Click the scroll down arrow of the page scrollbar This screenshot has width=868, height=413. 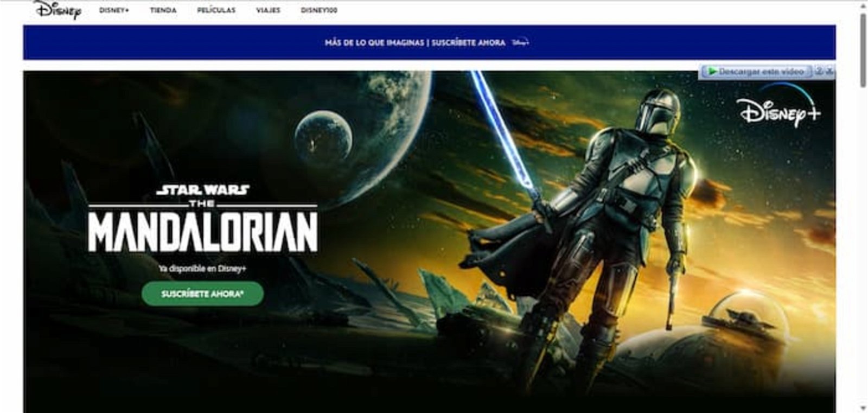[863, 408]
